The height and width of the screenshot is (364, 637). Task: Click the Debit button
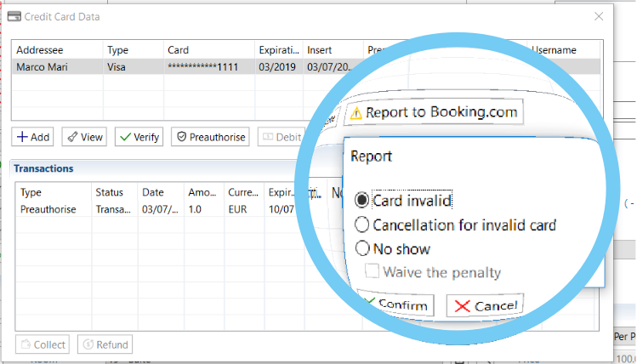[x=282, y=137]
